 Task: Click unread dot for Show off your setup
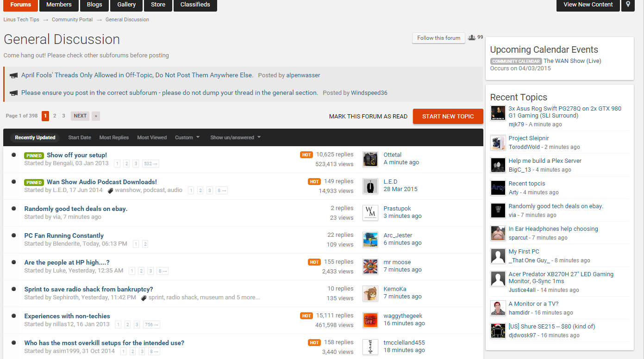click(14, 155)
